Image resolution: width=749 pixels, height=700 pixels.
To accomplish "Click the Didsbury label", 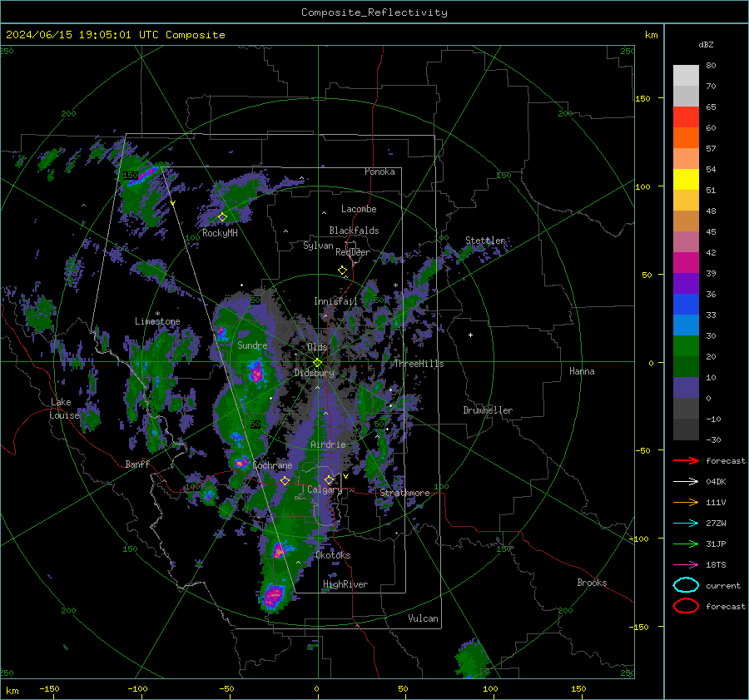I will coord(315,373).
